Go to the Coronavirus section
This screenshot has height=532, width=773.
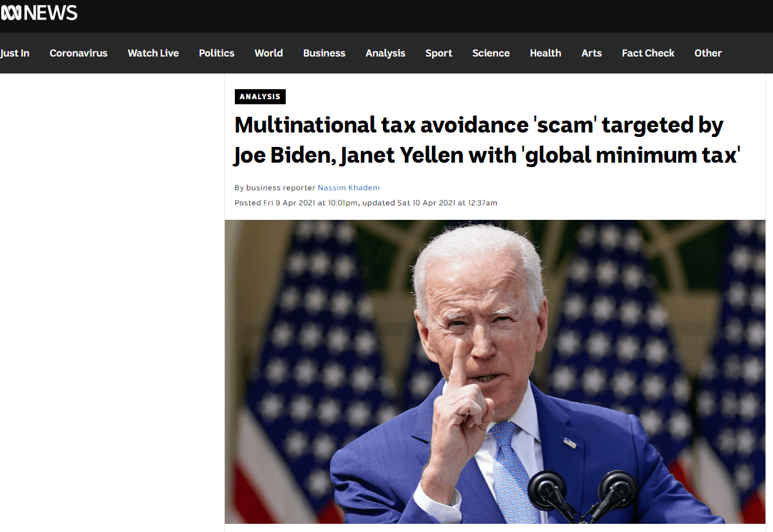pos(78,53)
